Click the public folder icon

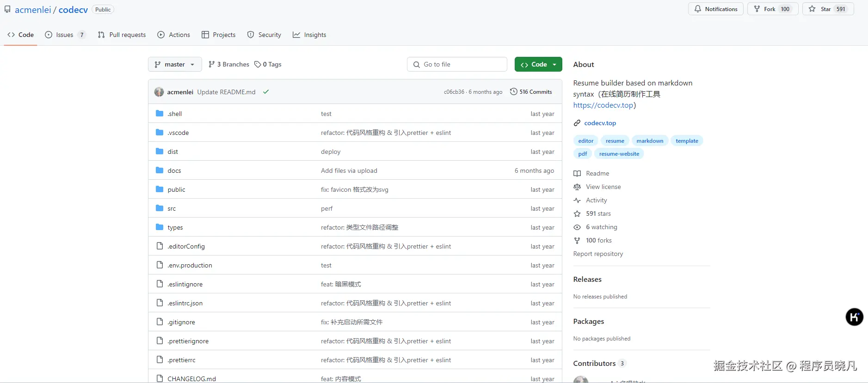pyautogui.click(x=160, y=189)
